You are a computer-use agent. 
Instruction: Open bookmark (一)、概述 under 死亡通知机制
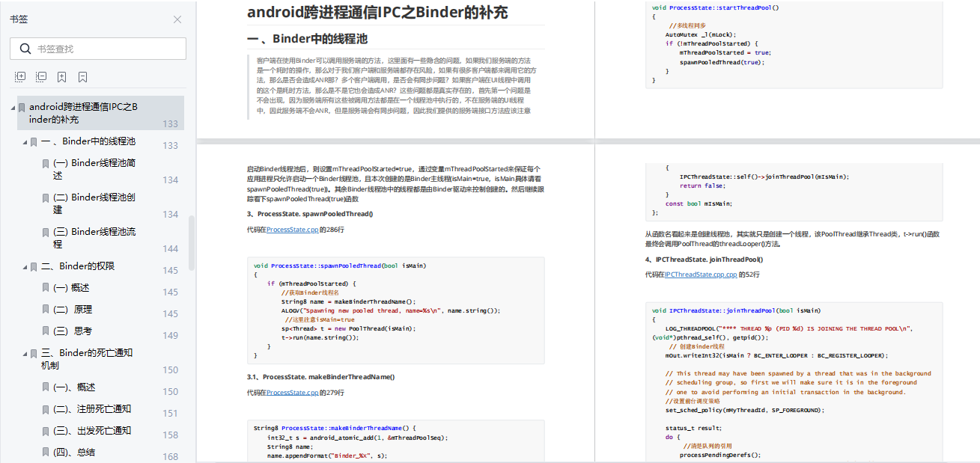pos(74,387)
